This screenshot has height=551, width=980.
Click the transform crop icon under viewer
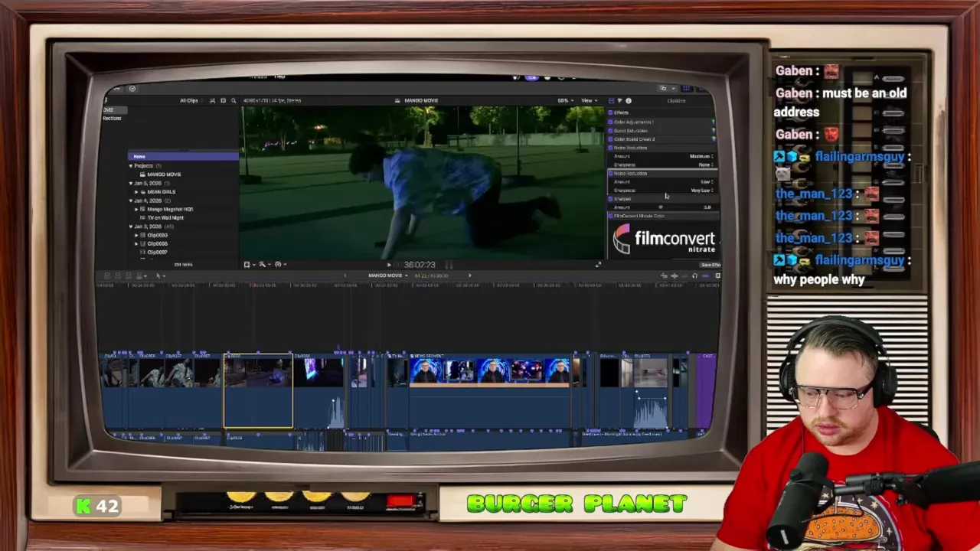click(x=247, y=265)
